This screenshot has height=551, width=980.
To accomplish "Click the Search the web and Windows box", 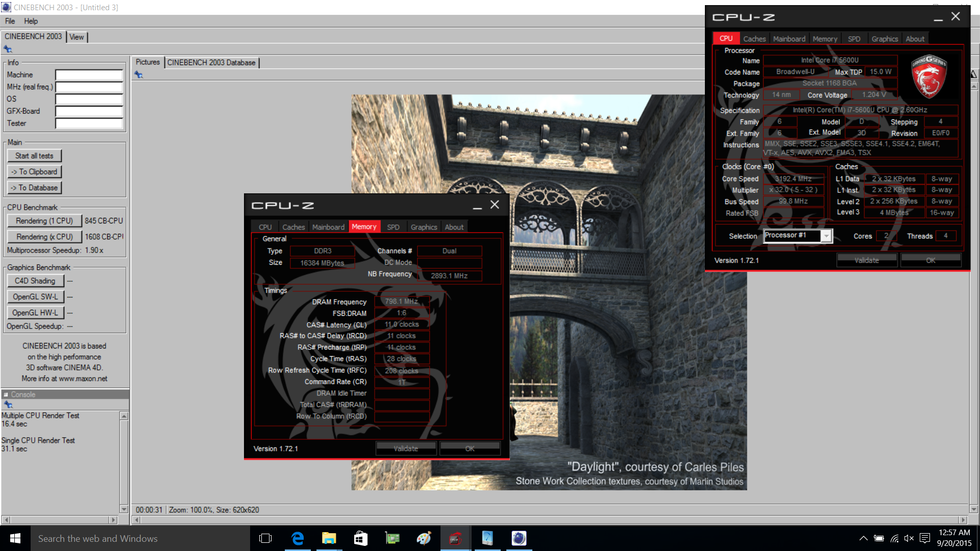I will 140,538.
